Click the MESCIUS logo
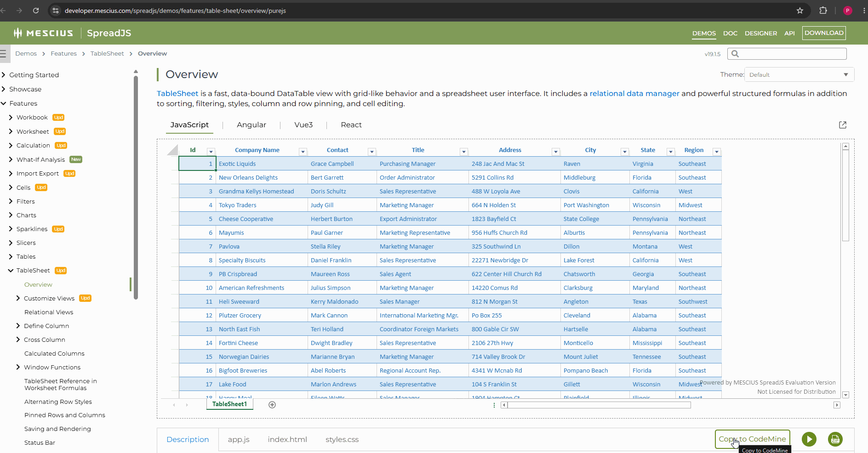868x453 pixels. (43, 33)
